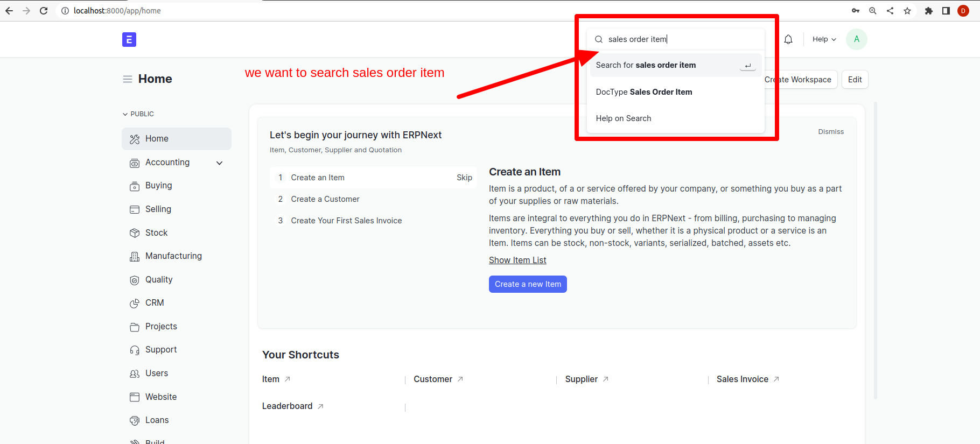Bookmark this page with the star icon
This screenshot has height=444, width=980.
pyautogui.click(x=907, y=11)
